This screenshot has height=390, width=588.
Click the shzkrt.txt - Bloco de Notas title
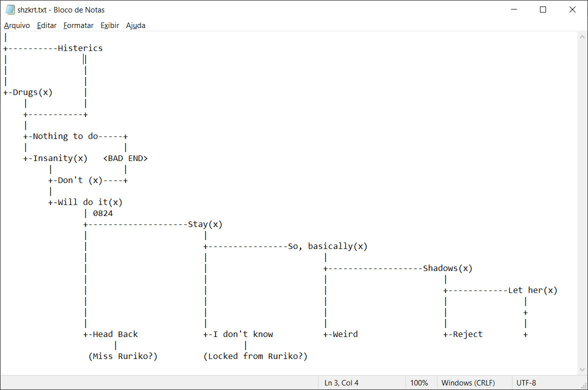click(61, 10)
